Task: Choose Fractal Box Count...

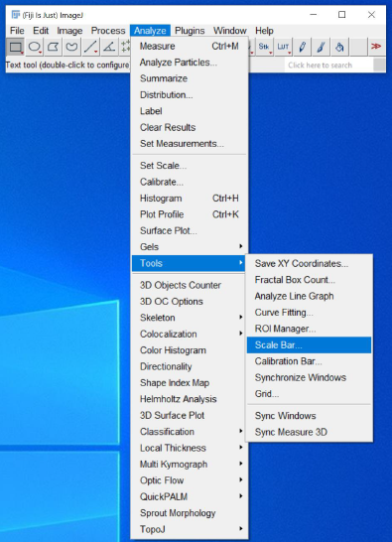Action: click(309, 280)
